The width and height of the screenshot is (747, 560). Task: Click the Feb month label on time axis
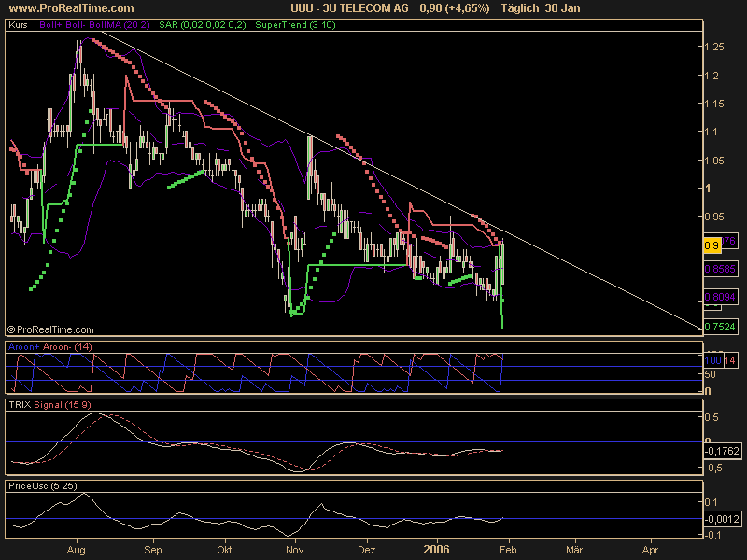click(x=508, y=550)
